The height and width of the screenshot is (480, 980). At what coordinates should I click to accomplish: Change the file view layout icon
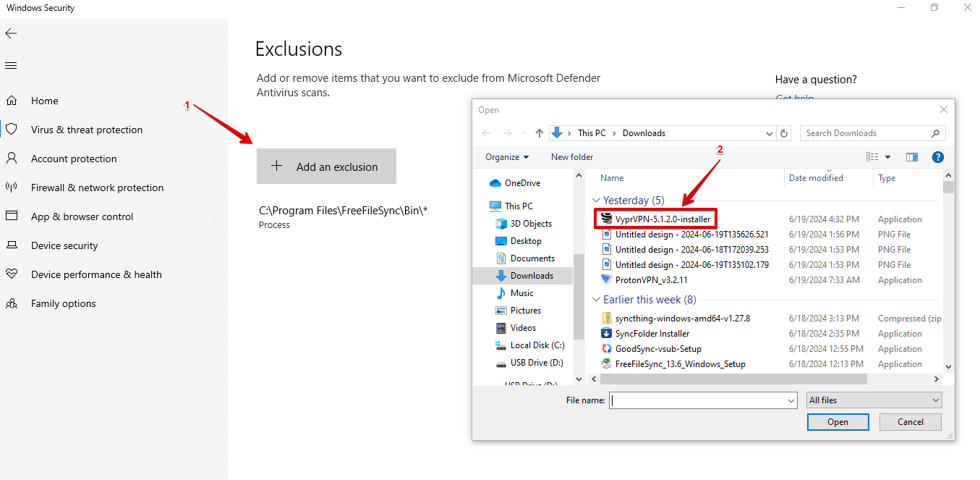[x=872, y=157]
